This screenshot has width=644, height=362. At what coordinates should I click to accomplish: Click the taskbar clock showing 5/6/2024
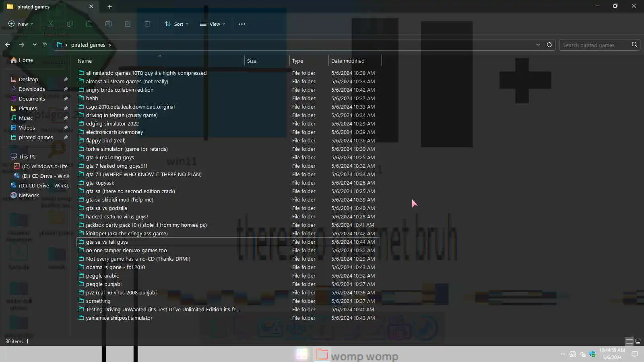click(x=612, y=354)
